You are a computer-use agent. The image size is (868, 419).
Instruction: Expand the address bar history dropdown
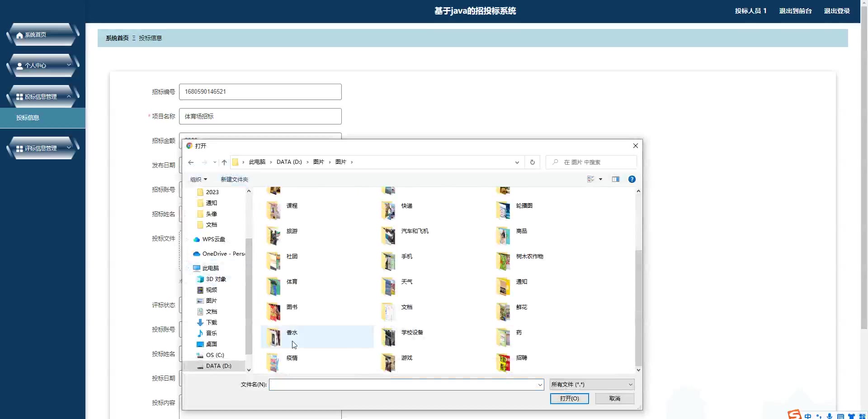coord(517,162)
